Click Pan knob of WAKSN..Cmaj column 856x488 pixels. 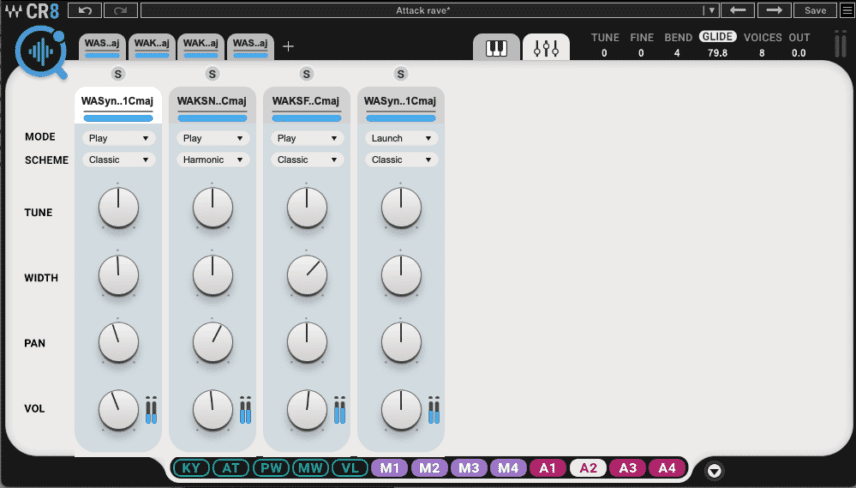(x=213, y=343)
